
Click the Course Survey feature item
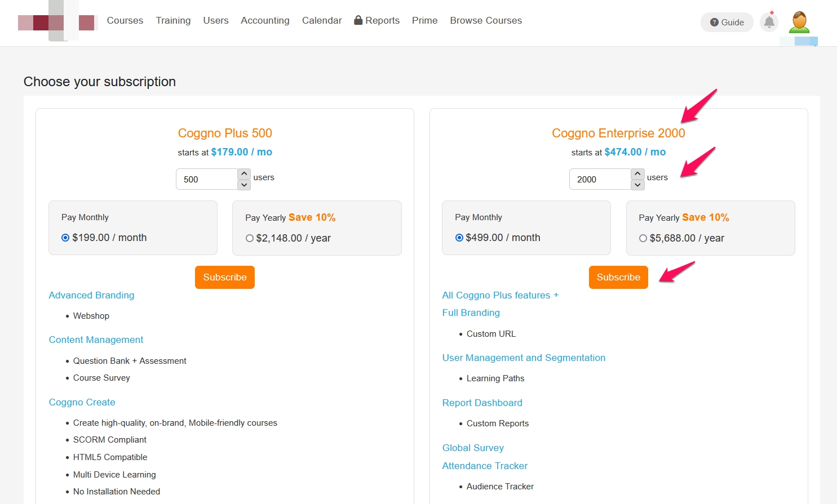tap(101, 378)
